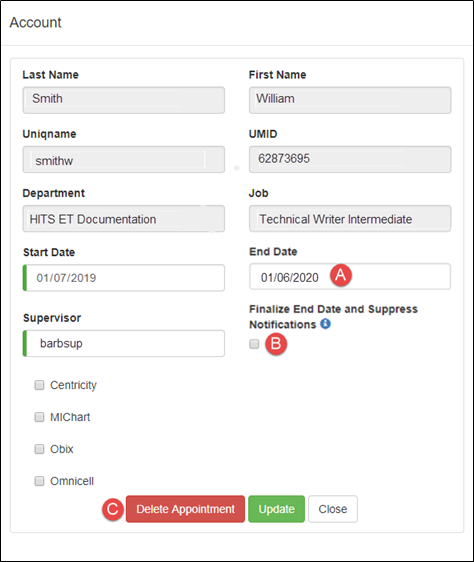Click the Start Date field

124,278
